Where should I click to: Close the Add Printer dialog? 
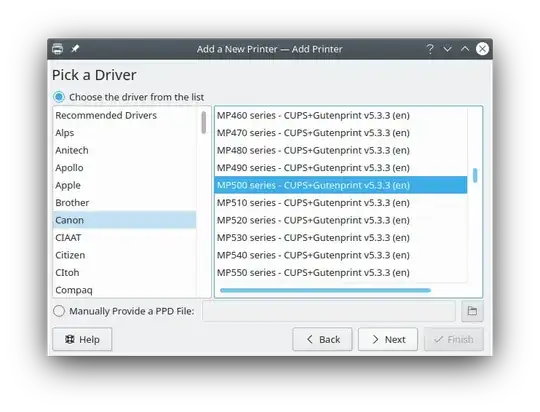(482, 49)
